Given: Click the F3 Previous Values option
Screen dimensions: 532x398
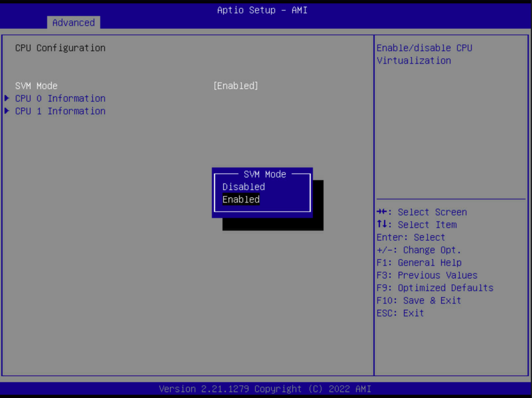Looking at the screenshot, I should coord(424,275).
